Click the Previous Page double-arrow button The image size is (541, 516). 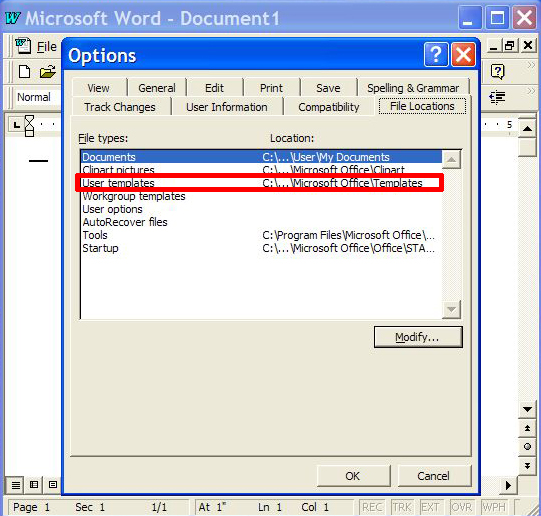[x=527, y=428]
